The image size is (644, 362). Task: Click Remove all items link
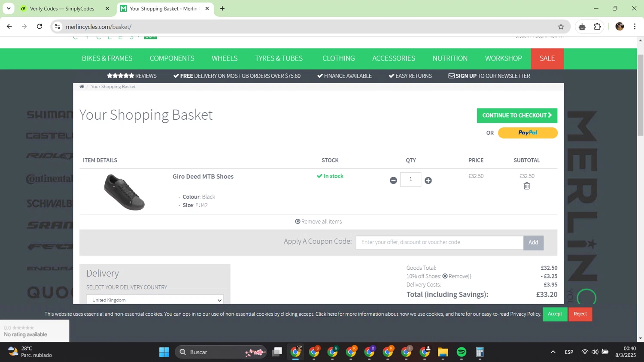319,222
